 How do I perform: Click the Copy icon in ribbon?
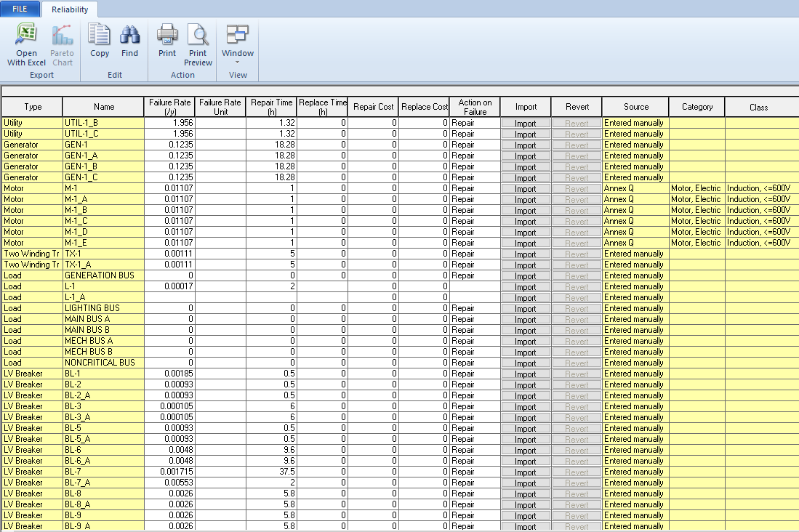(100, 41)
